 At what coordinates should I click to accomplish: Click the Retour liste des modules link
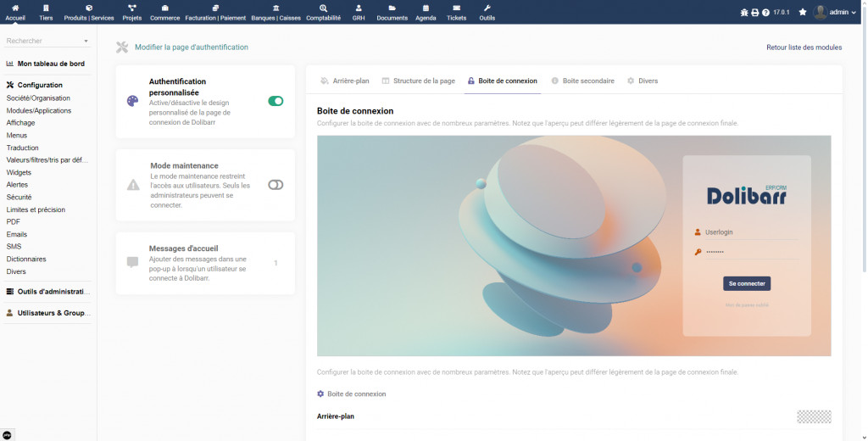point(804,47)
